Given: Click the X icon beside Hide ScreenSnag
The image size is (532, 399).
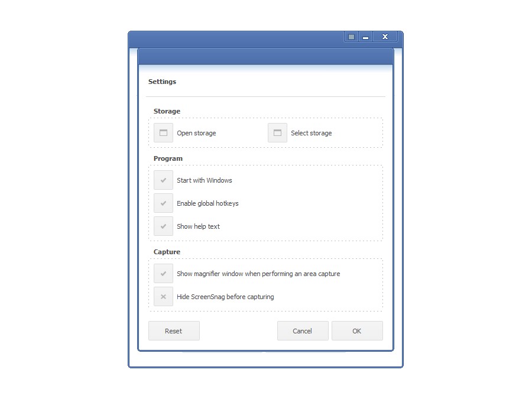Looking at the screenshot, I should point(163,296).
